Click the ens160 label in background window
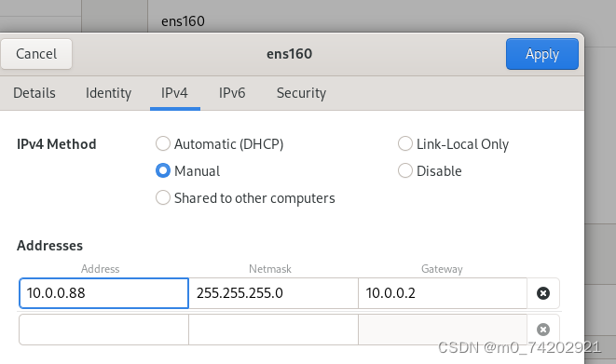 click(x=183, y=21)
